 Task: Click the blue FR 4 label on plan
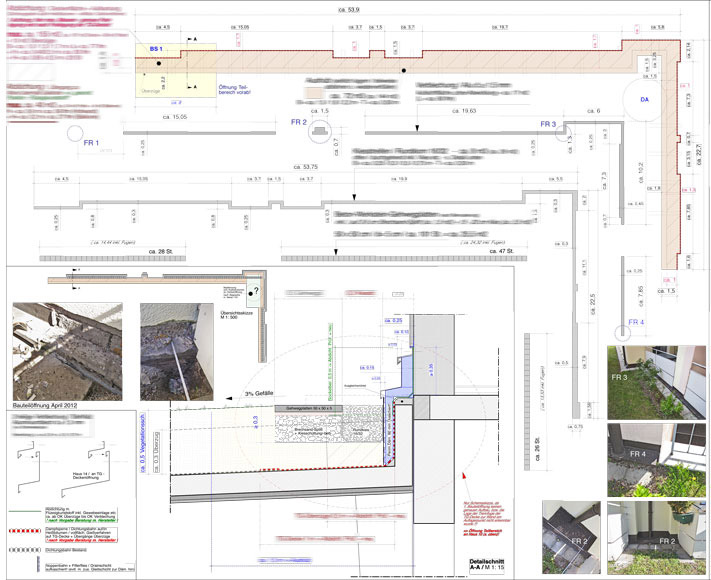click(636, 322)
